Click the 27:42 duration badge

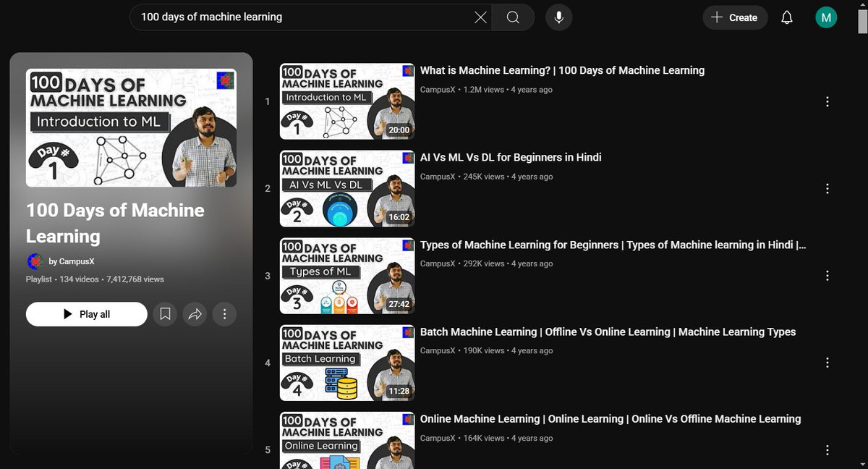[x=399, y=305]
